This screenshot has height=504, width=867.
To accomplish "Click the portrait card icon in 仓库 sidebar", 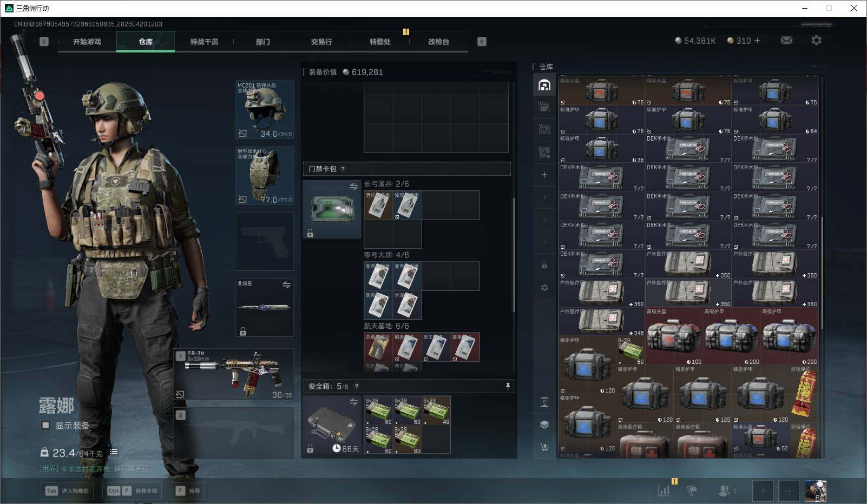I will coord(544,402).
